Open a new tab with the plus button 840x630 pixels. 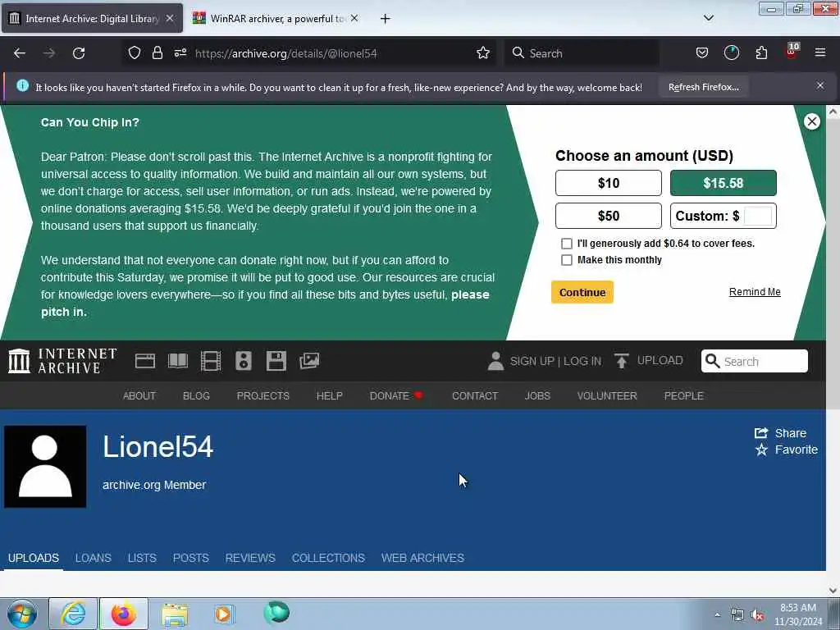pos(386,19)
